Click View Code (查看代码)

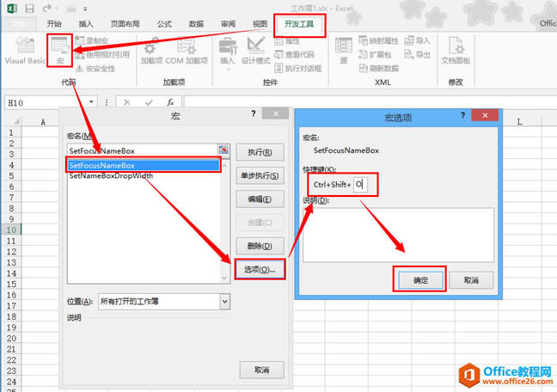pos(295,55)
